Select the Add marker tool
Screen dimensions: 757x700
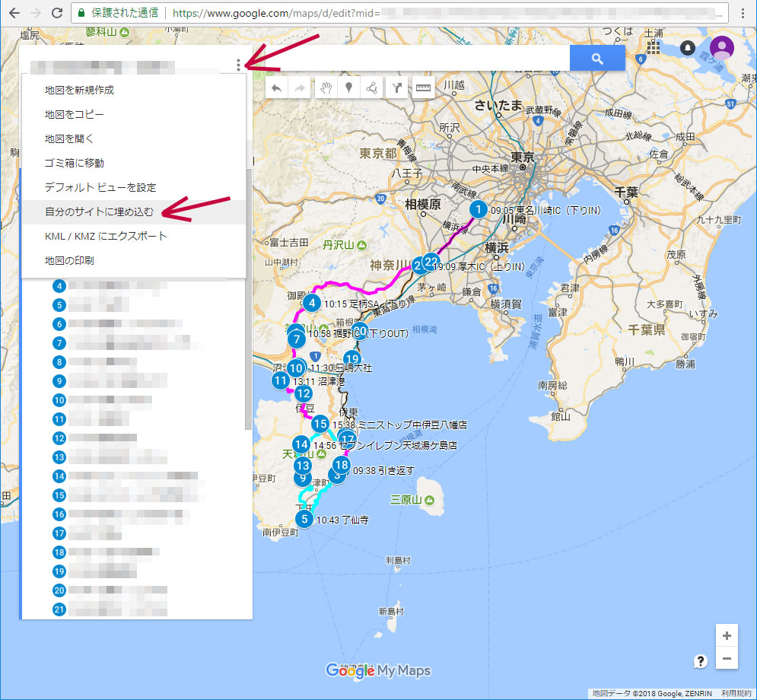[x=348, y=87]
